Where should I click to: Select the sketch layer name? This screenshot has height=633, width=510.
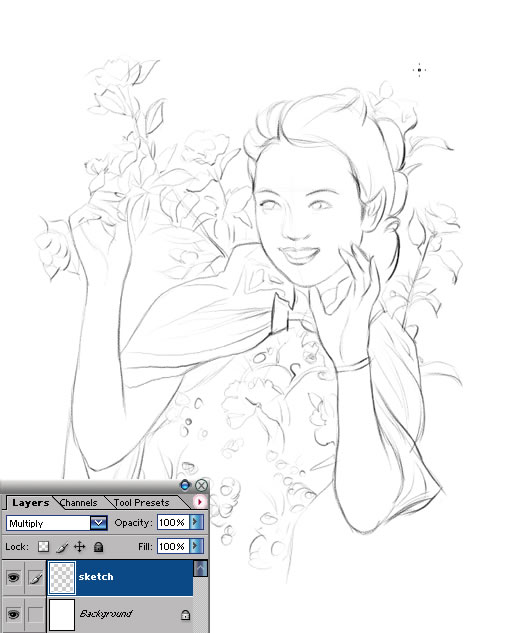click(96, 576)
